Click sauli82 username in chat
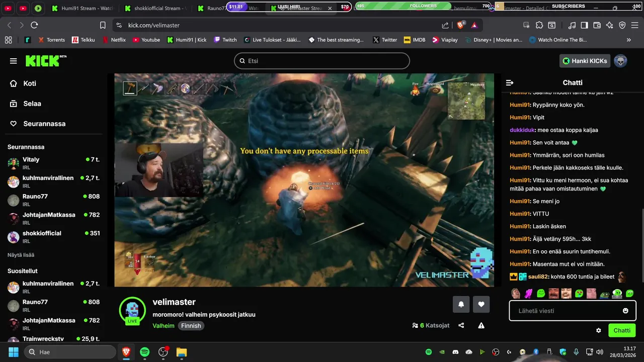This screenshot has width=644, height=362. 539,277
